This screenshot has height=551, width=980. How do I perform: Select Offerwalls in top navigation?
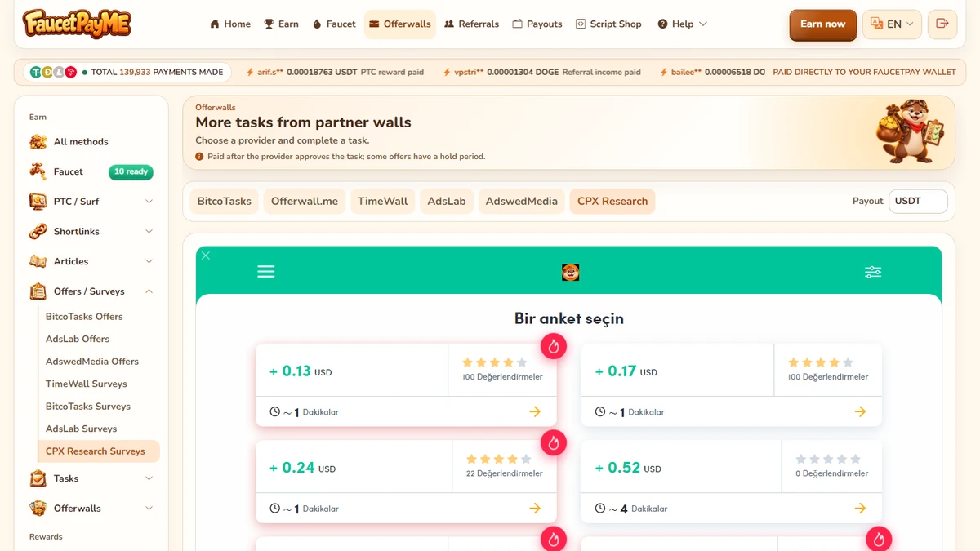coord(400,24)
